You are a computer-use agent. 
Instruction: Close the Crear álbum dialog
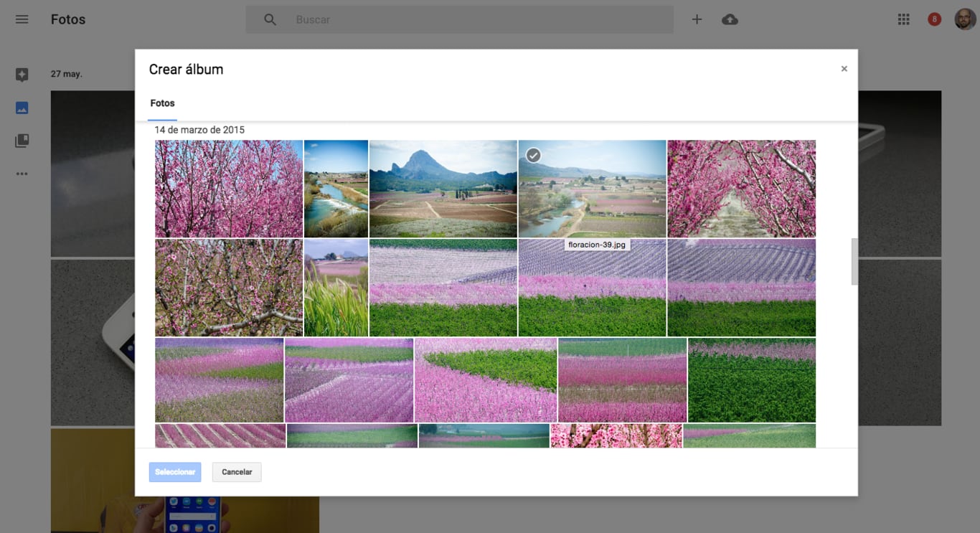coord(844,69)
